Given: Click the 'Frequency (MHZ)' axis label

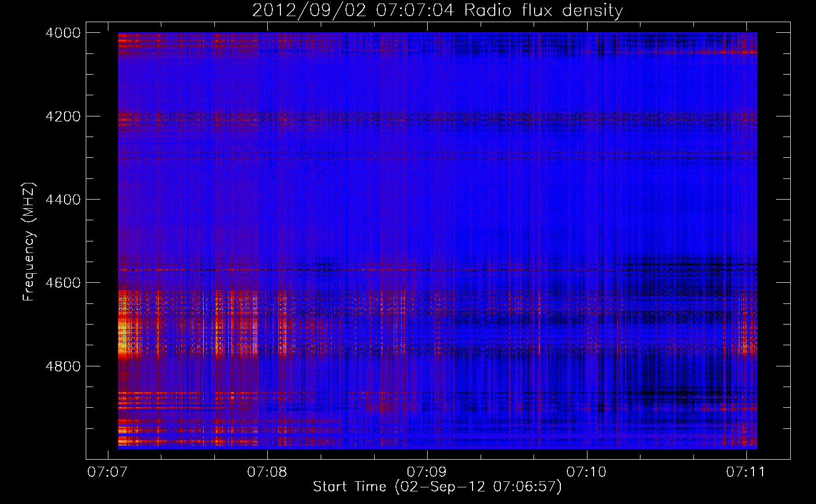Looking at the screenshot, I should pyautogui.click(x=29, y=242).
